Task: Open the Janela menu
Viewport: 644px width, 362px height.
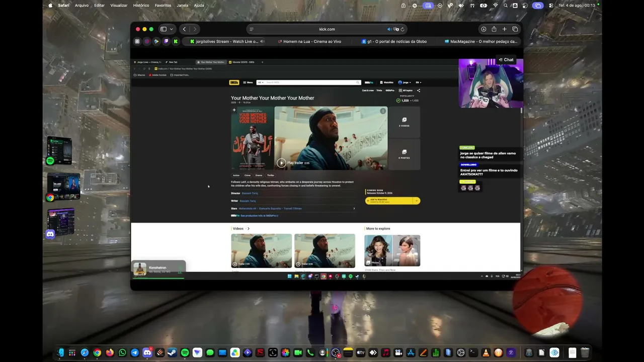Action: point(183,6)
